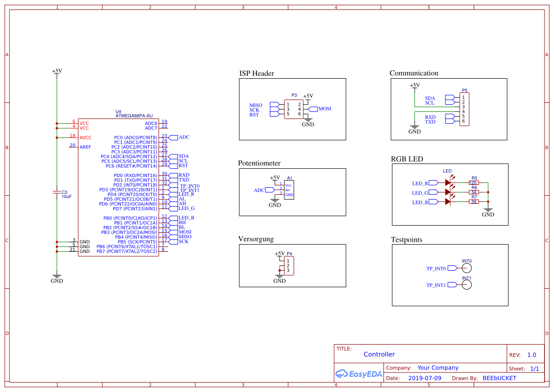Select the INT0 testpoint circle

(x=467, y=268)
